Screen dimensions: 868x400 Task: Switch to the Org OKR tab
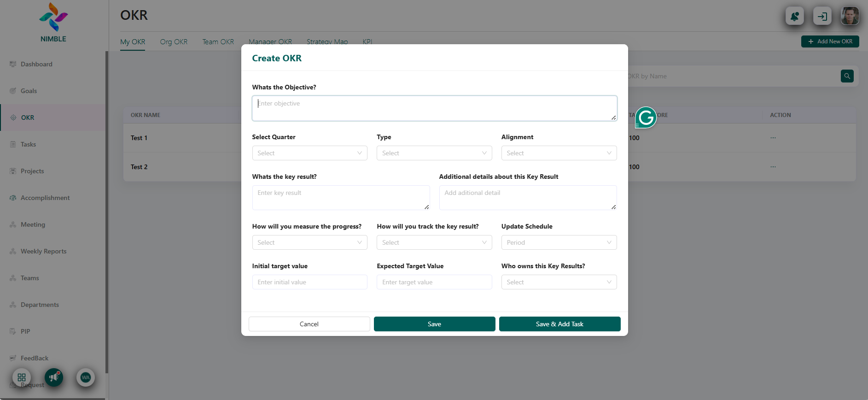pyautogui.click(x=174, y=42)
